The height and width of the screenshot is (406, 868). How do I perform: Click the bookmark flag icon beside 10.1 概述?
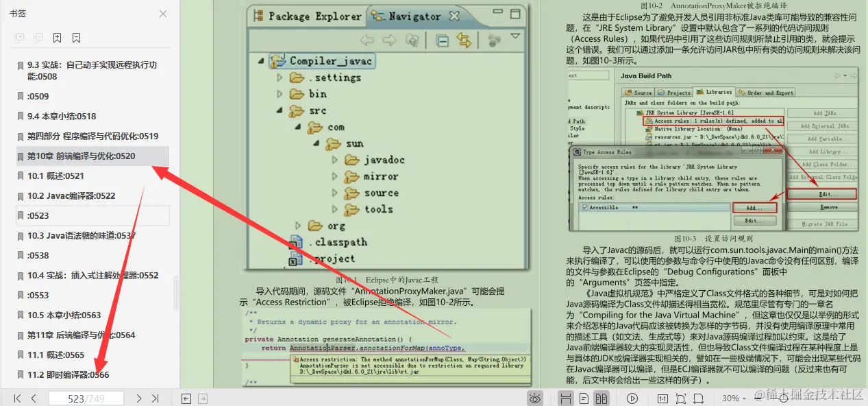pyautogui.click(x=21, y=176)
